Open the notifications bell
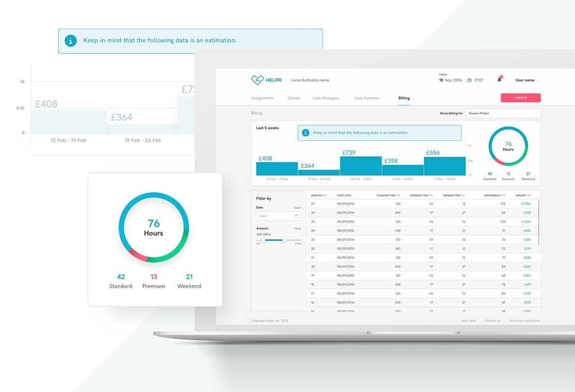Viewport: 575px width, 392px height. 499,80
